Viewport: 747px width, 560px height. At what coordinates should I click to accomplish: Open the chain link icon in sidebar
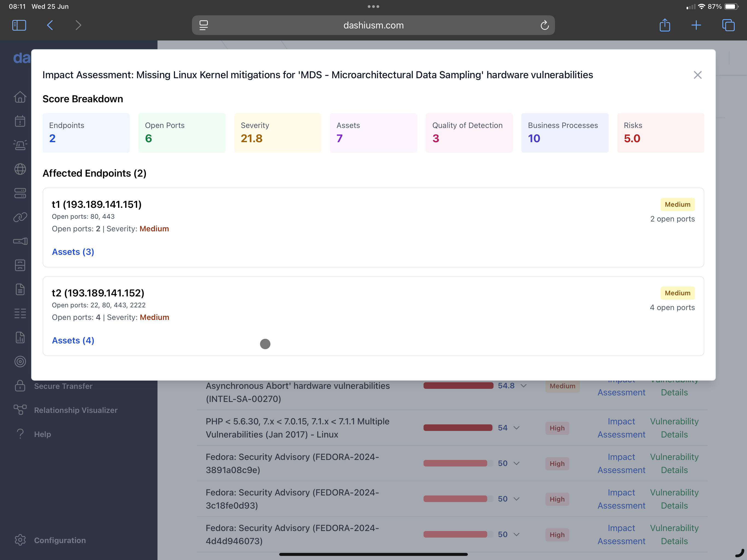coord(20,217)
